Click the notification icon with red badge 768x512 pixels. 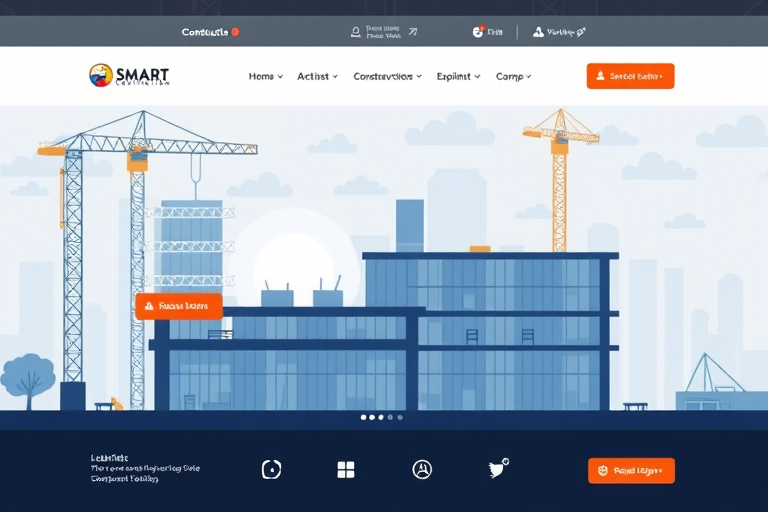click(x=478, y=32)
